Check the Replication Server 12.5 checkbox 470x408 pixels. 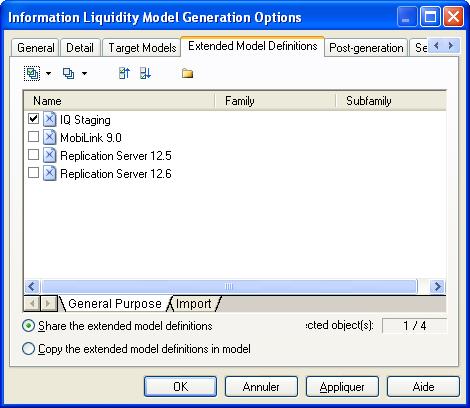(33, 155)
